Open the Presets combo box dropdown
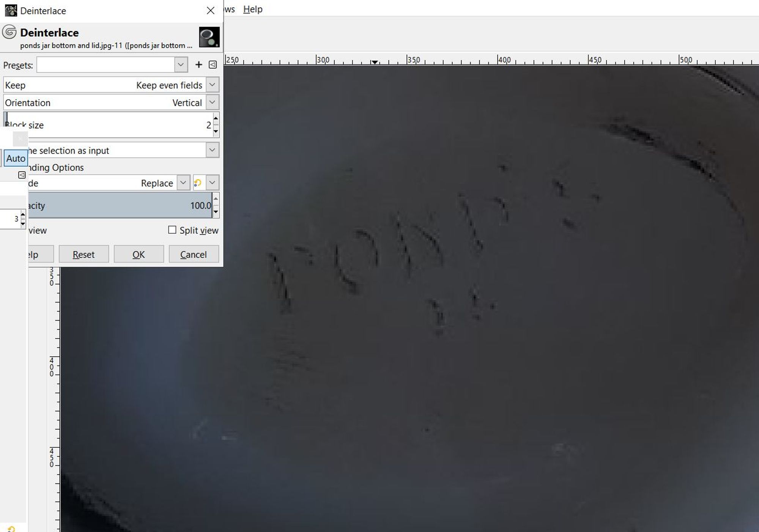 pyautogui.click(x=181, y=65)
